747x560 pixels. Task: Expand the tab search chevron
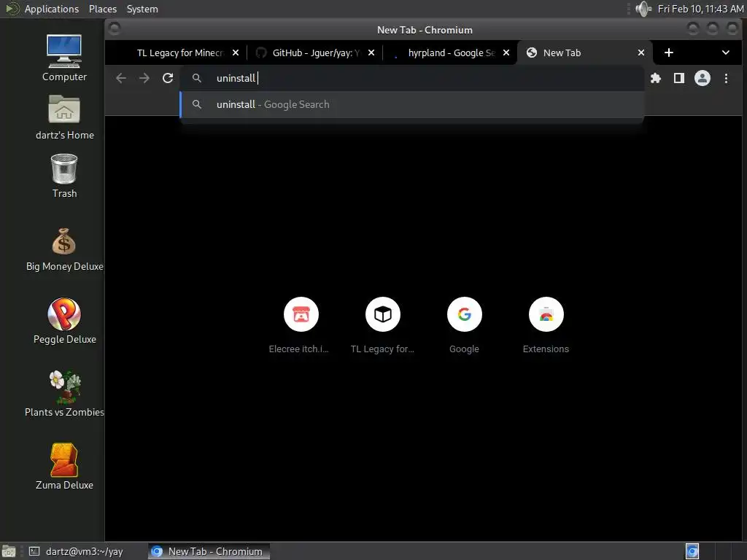[x=726, y=52]
